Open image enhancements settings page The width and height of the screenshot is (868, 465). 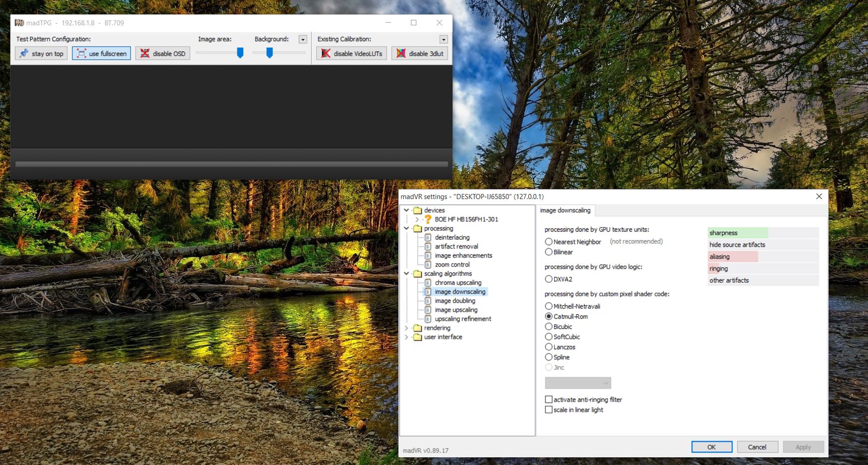pos(463,255)
